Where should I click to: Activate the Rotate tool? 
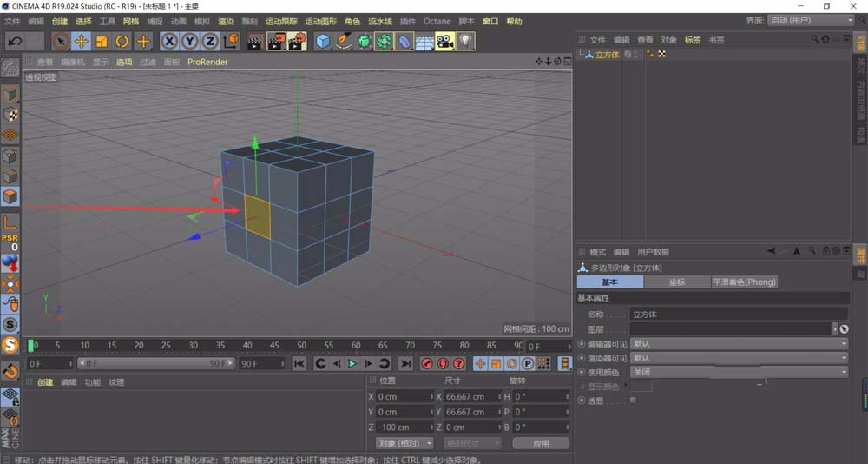(122, 42)
